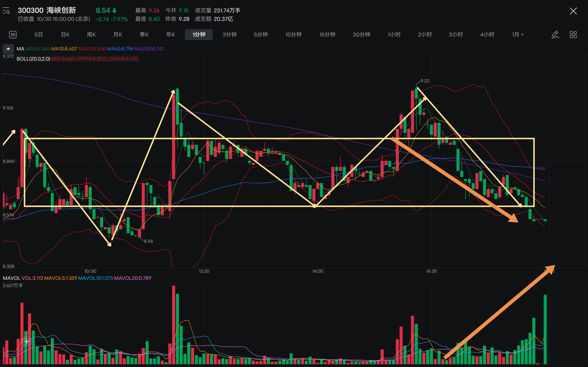Select the 15分钟 timeframe
The image size is (588, 367).
[x=327, y=35]
